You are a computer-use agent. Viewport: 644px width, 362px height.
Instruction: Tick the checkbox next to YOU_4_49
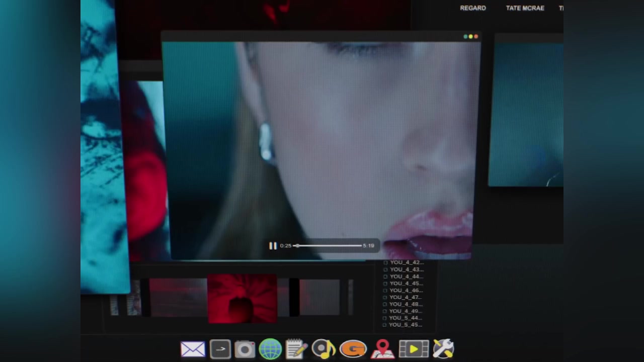click(x=386, y=311)
